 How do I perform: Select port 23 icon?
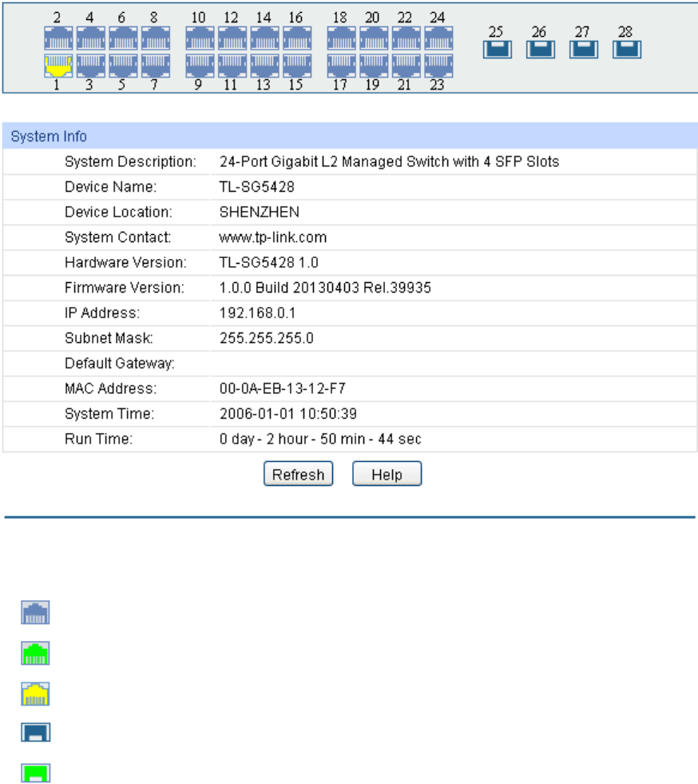(x=438, y=66)
